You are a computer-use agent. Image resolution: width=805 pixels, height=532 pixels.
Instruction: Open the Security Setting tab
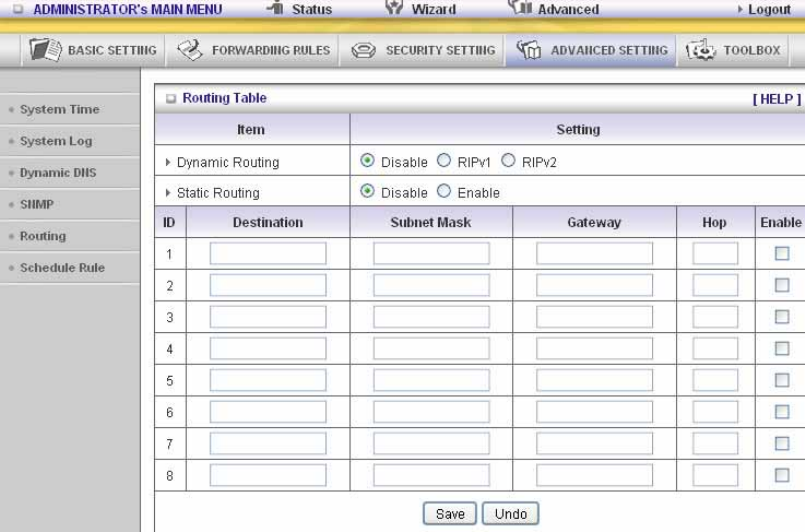pos(422,50)
